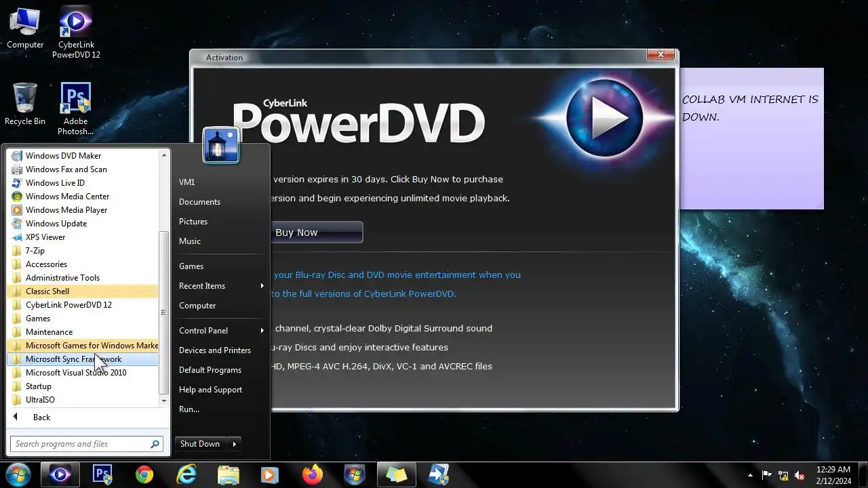Open Adobe Photoshop desktop shortcut
The height and width of the screenshot is (488, 868).
(75, 108)
